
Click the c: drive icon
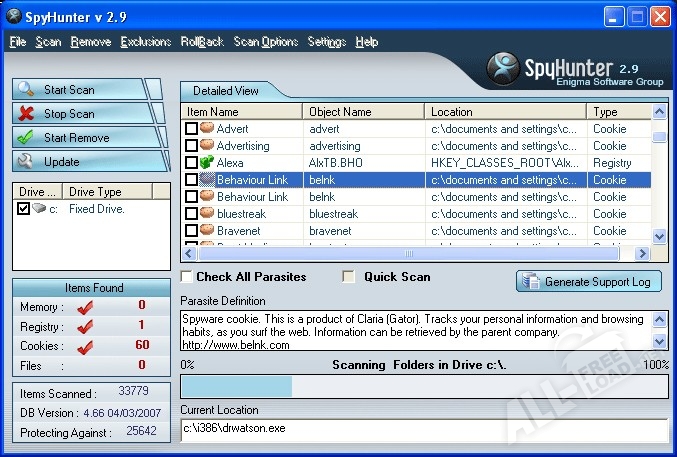tap(39, 209)
